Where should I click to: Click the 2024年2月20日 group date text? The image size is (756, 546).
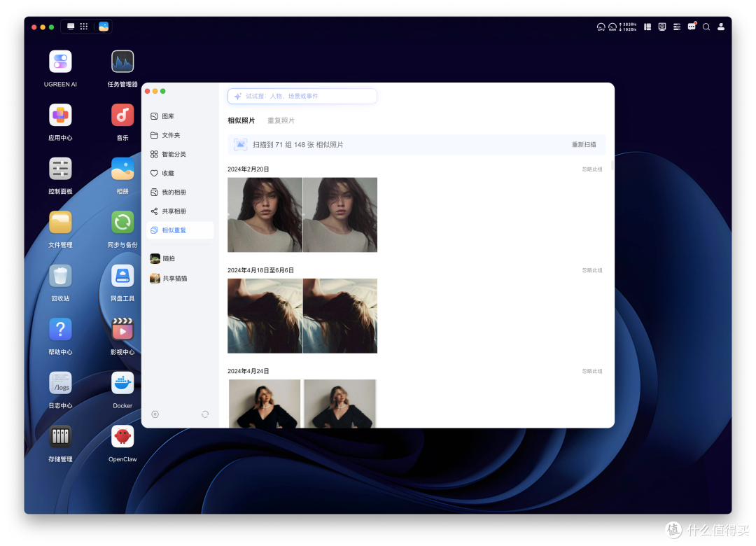point(248,169)
